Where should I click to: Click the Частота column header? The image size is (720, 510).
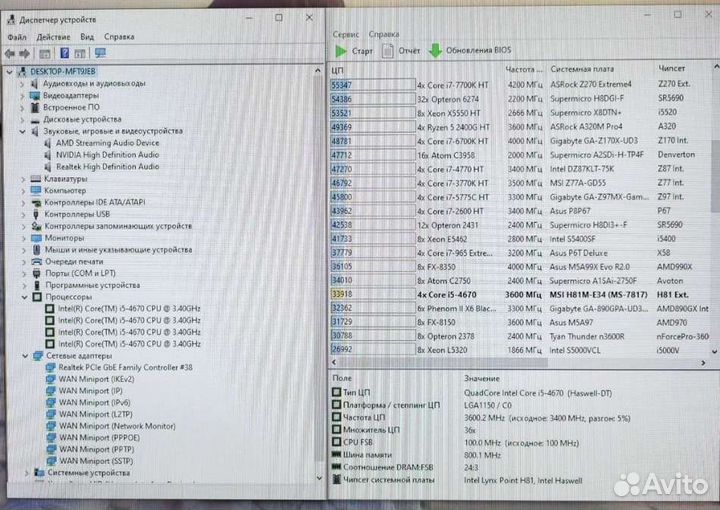(523, 69)
